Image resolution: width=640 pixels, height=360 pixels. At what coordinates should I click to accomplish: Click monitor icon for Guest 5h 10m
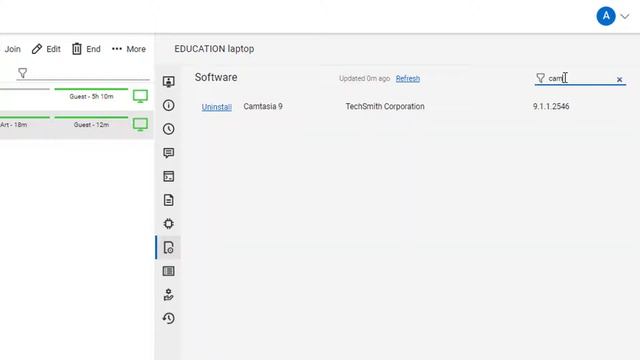(140, 96)
